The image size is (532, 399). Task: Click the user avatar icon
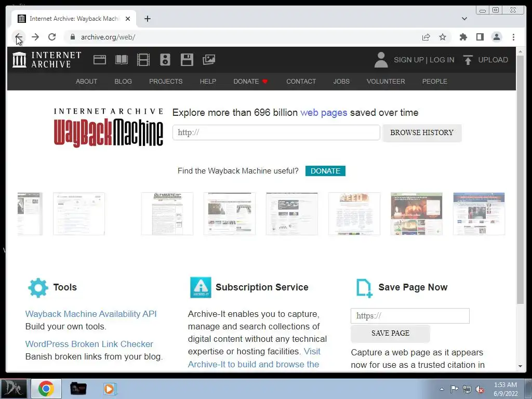(x=381, y=60)
